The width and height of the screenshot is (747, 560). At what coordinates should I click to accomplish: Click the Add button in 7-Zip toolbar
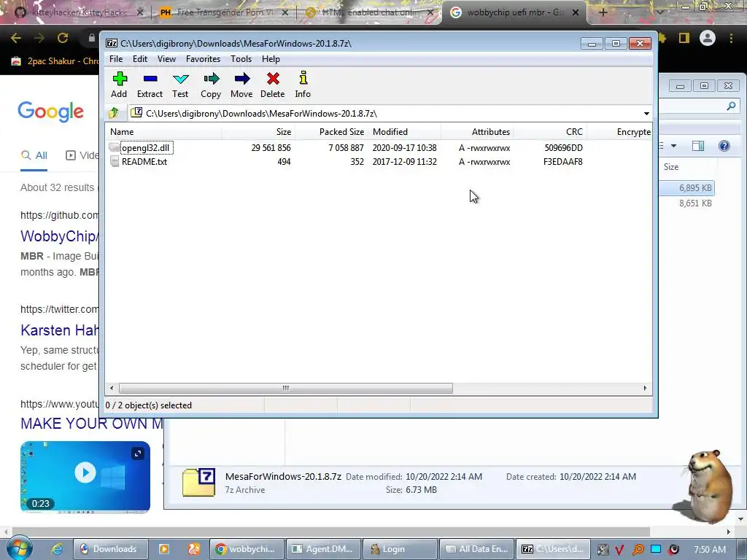tap(119, 85)
